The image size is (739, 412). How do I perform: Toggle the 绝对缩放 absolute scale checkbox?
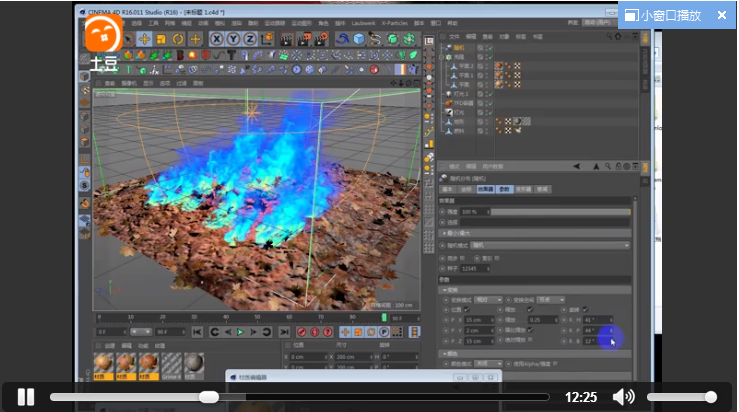[x=530, y=339]
